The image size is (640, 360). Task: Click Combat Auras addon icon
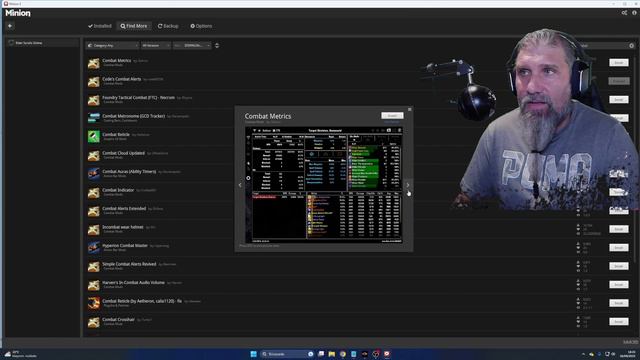93,173
